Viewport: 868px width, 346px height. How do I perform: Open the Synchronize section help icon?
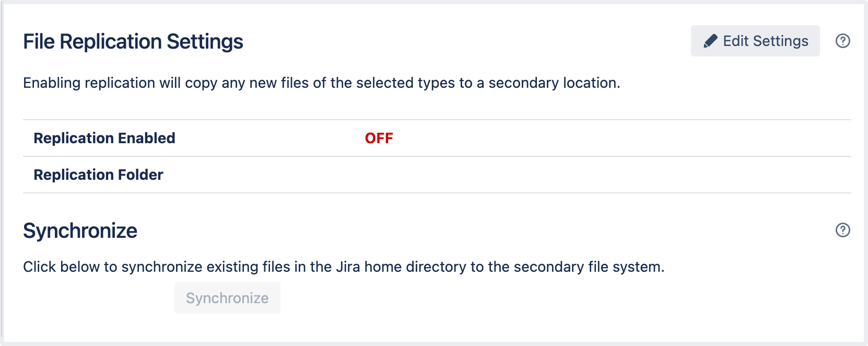coord(842,230)
